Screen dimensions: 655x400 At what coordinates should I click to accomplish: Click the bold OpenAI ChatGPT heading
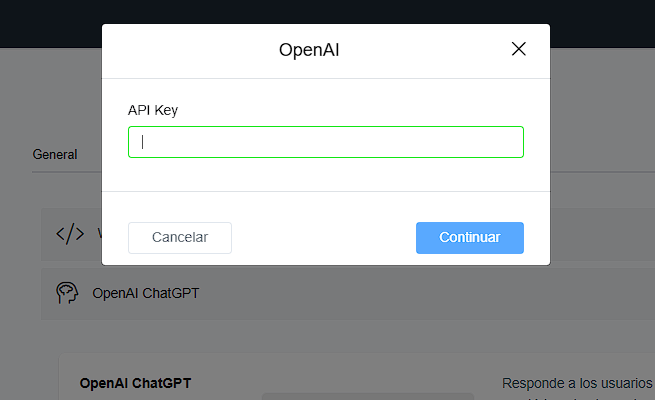[x=135, y=383]
